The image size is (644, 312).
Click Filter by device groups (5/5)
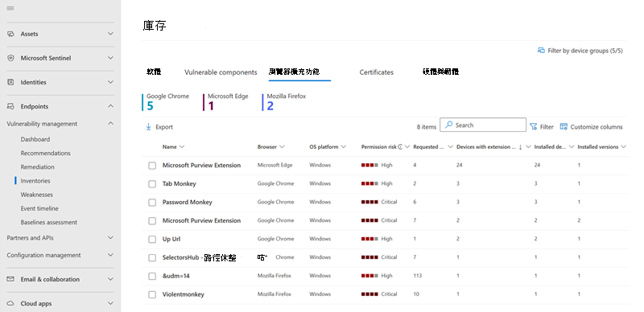(580, 51)
